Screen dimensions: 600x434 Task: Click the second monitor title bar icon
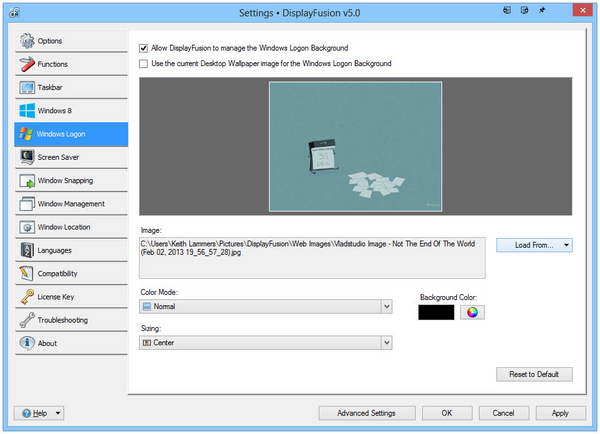pyautogui.click(x=525, y=10)
